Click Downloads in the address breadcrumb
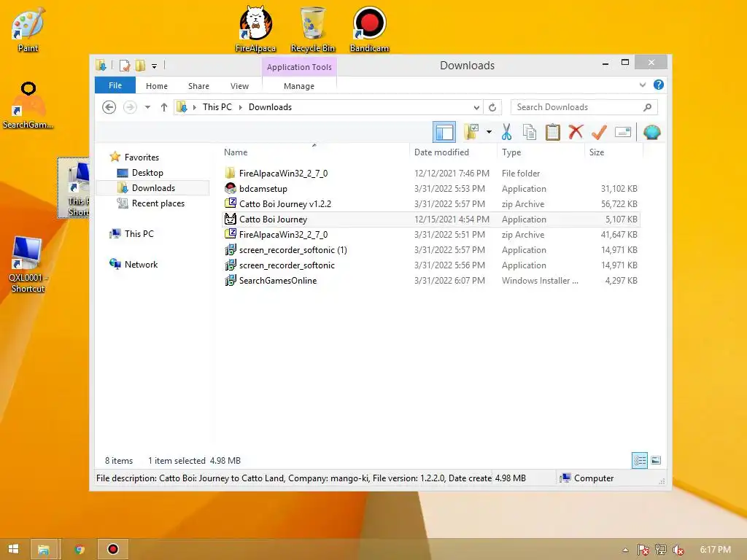Screen dimensions: 747x560 (270, 107)
